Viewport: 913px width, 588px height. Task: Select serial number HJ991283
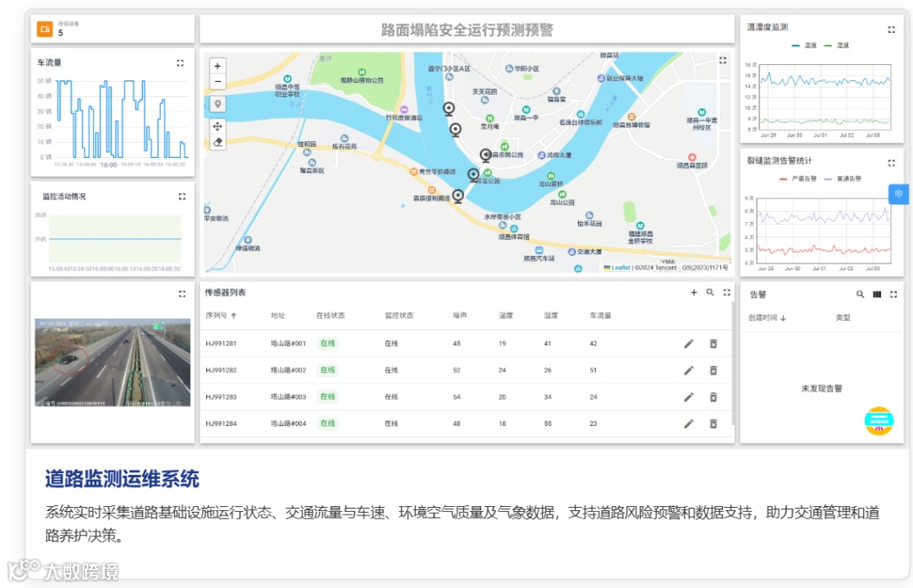[x=221, y=397]
